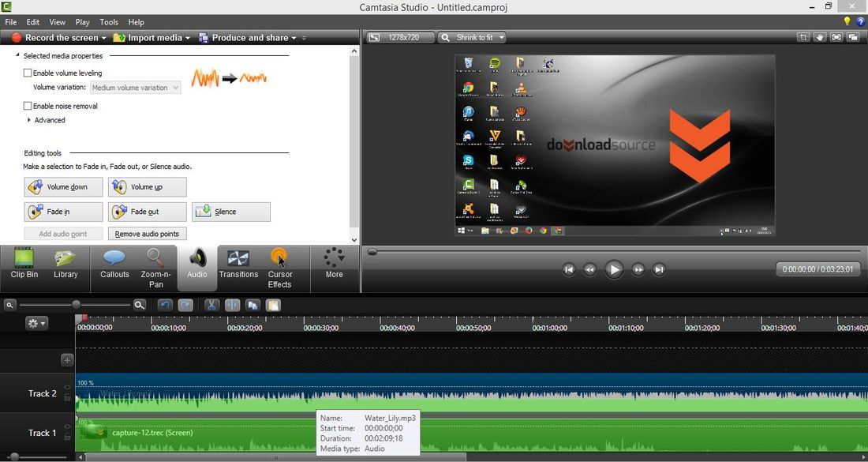The height and width of the screenshot is (462, 868).
Task: Click the Copy icon in timeline toolbar
Action: point(253,305)
